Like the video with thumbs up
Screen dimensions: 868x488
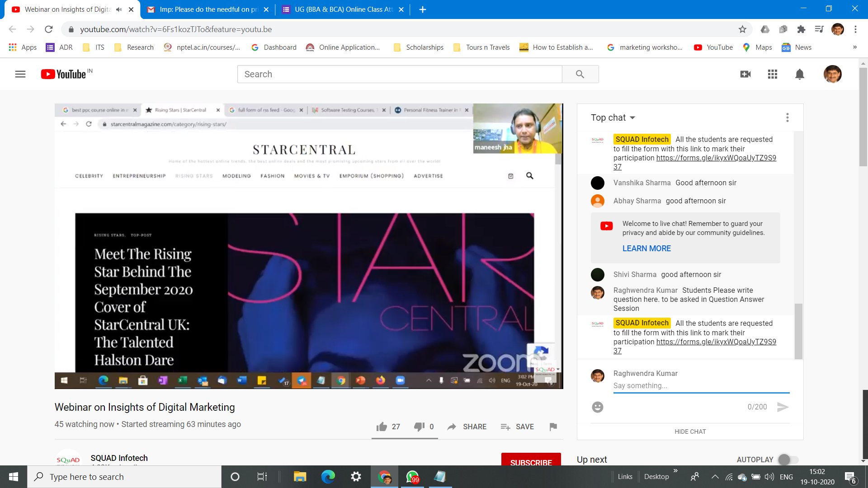click(382, 427)
